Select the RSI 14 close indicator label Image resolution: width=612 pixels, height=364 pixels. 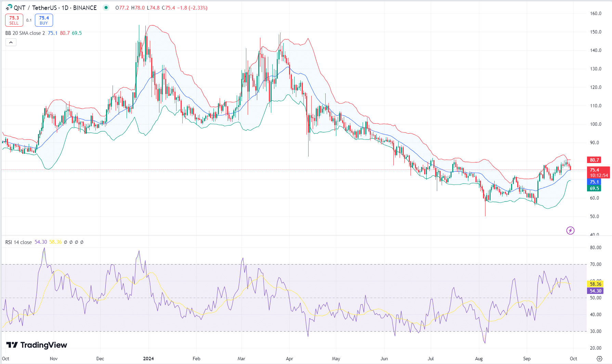click(x=18, y=242)
